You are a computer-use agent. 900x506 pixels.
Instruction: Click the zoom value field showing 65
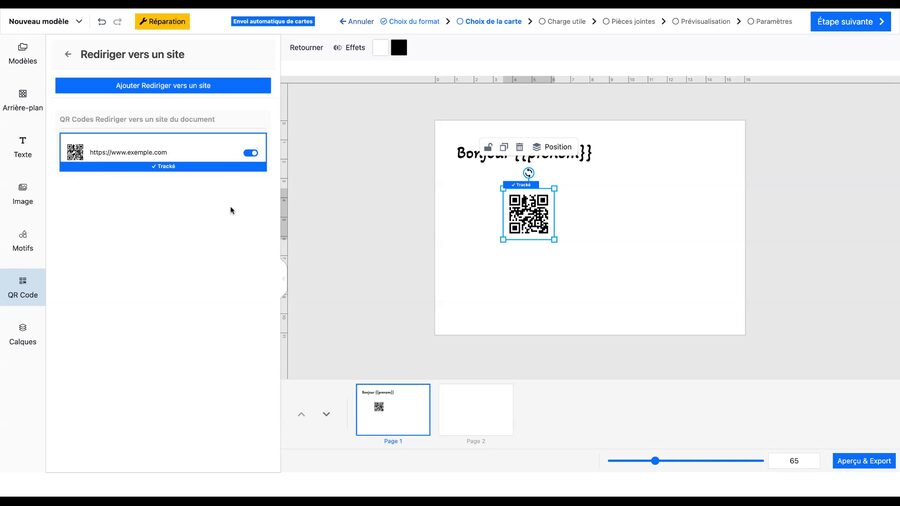point(794,461)
